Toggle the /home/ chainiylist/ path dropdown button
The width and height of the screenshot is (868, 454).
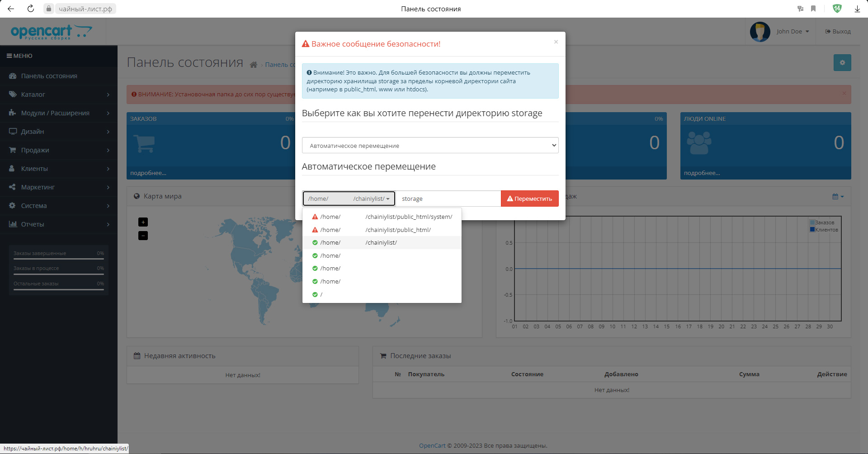click(349, 199)
